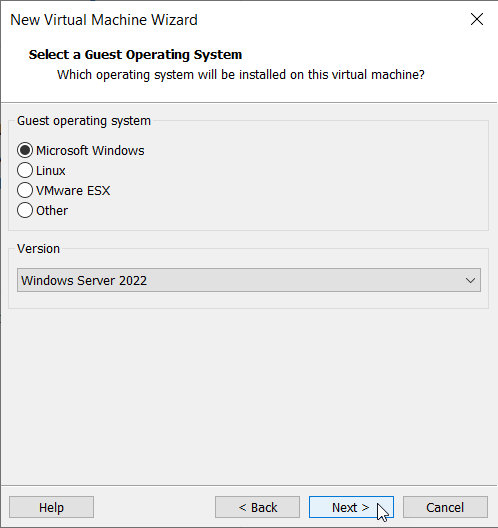The width and height of the screenshot is (498, 528).
Task: Cancel the New Virtual Machine Wizard
Action: (x=445, y=507)
